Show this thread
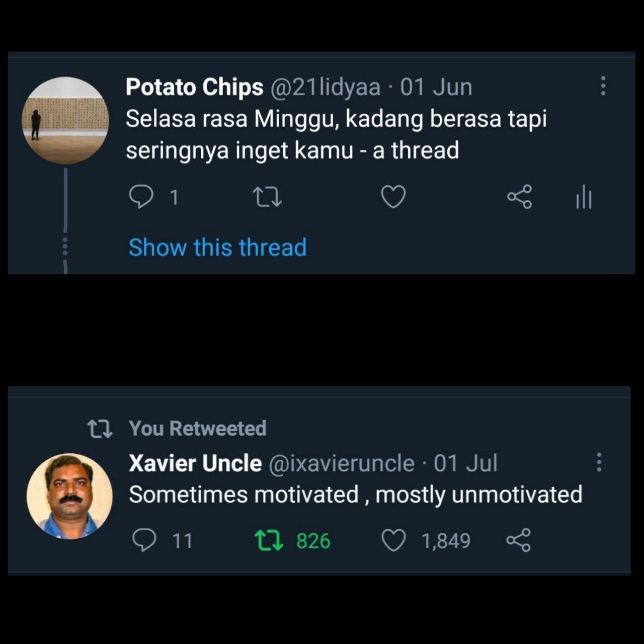The height and width of the screenshot is (644, 644). (217, 248)
